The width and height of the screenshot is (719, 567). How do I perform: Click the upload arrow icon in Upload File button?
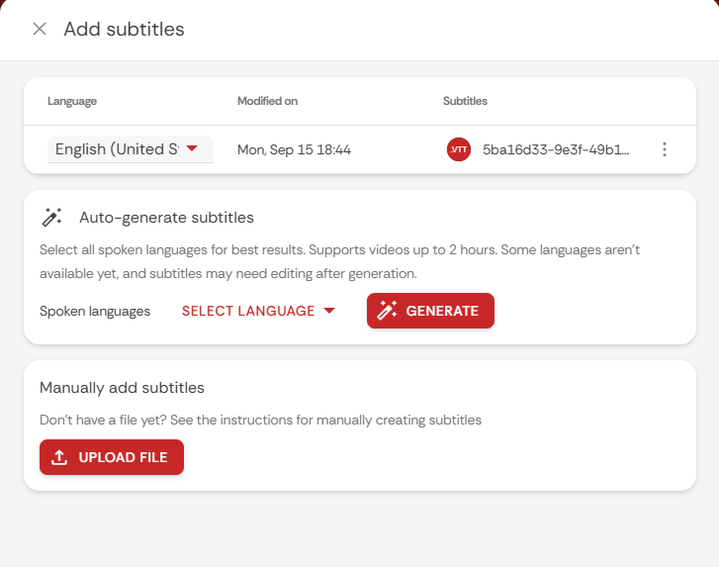pyautogui.click(x=60, y=457)
